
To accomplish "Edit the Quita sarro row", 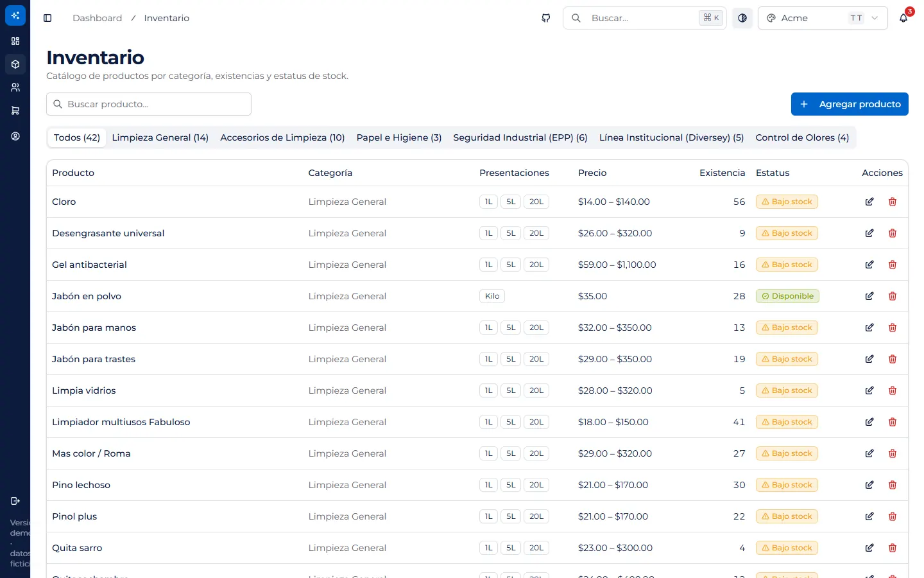I will tap(869, 548).
